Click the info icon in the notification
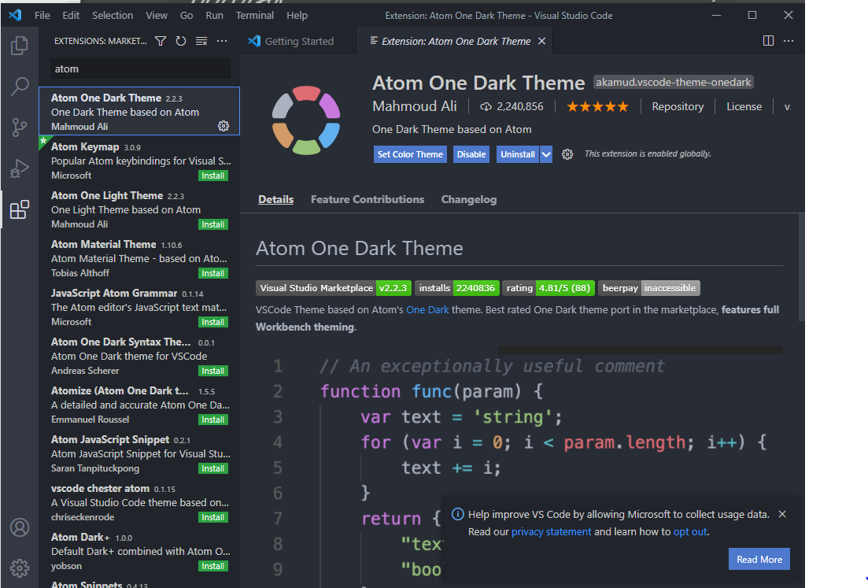This screenshot has width=868, height=588. (x=458, y=514)
